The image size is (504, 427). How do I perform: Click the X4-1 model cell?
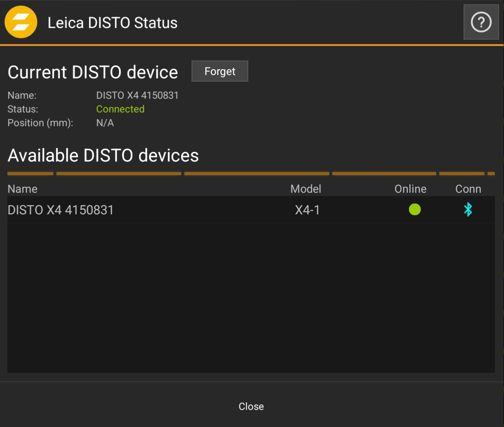point(307,210)
